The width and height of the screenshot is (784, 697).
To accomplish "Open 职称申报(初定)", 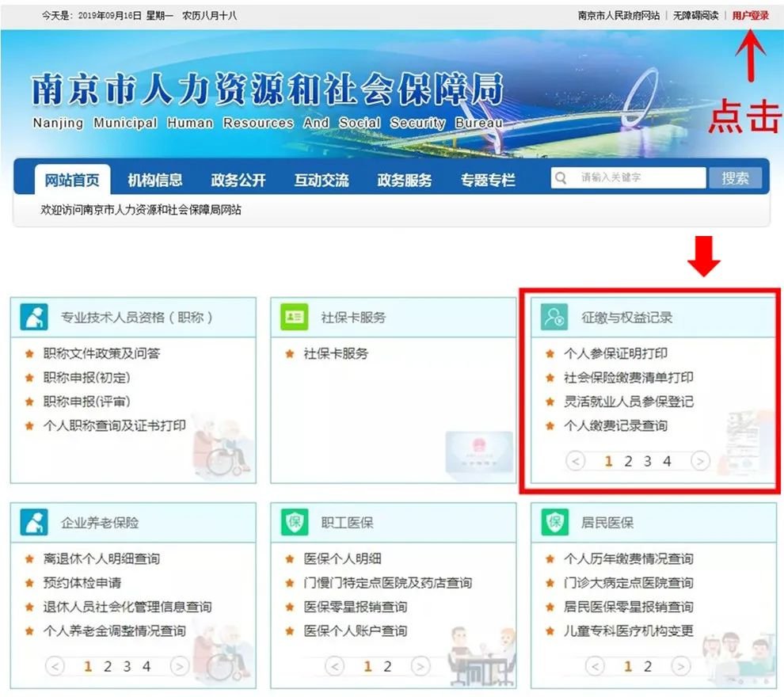I will tap(86, 378).
